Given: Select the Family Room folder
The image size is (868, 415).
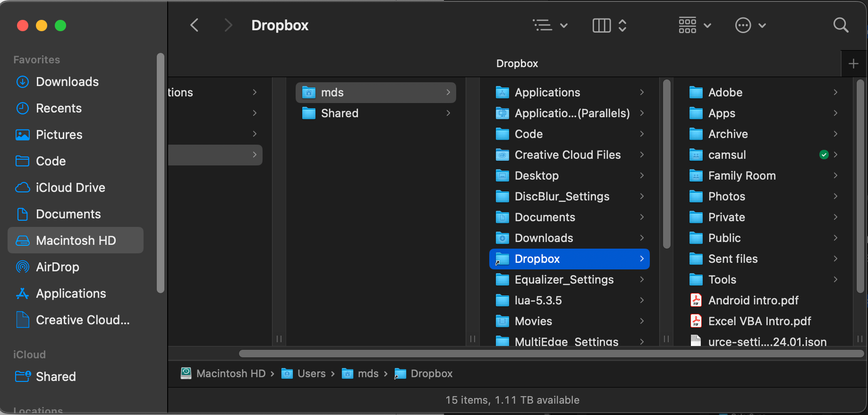Looking at the screenshot, I should (763, 176).
